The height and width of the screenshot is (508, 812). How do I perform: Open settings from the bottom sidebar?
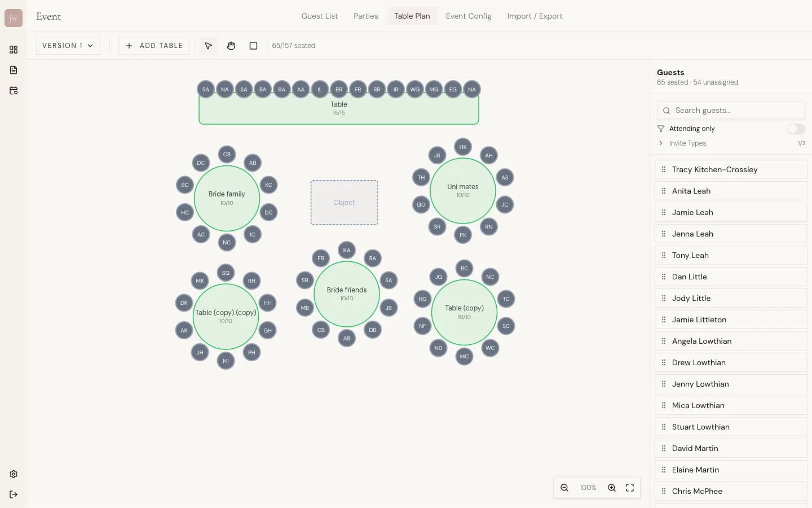[x=14, y=474]
